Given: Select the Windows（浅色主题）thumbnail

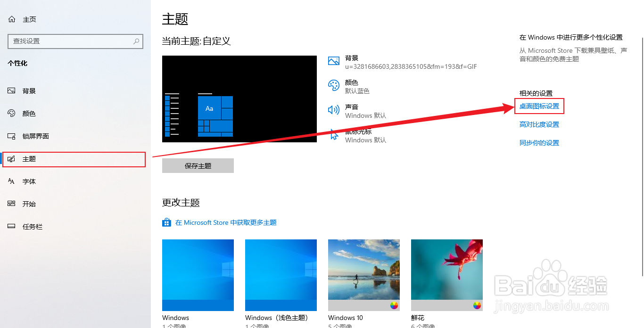Looking at the screenshot, I should pos(281,275).
